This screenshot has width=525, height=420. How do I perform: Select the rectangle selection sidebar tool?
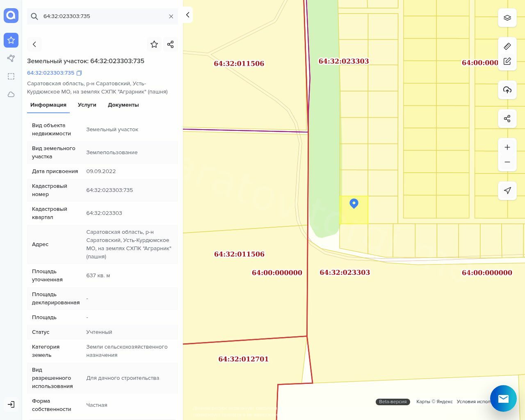point(11,76)
